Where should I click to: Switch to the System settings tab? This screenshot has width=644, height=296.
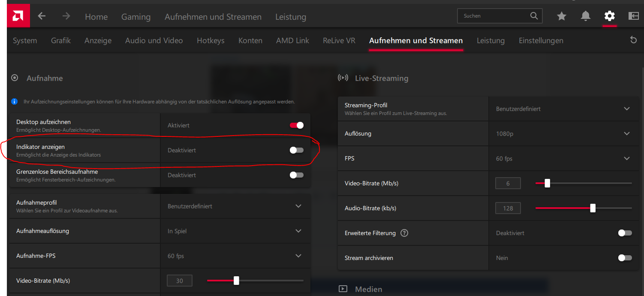click(25, 40)
